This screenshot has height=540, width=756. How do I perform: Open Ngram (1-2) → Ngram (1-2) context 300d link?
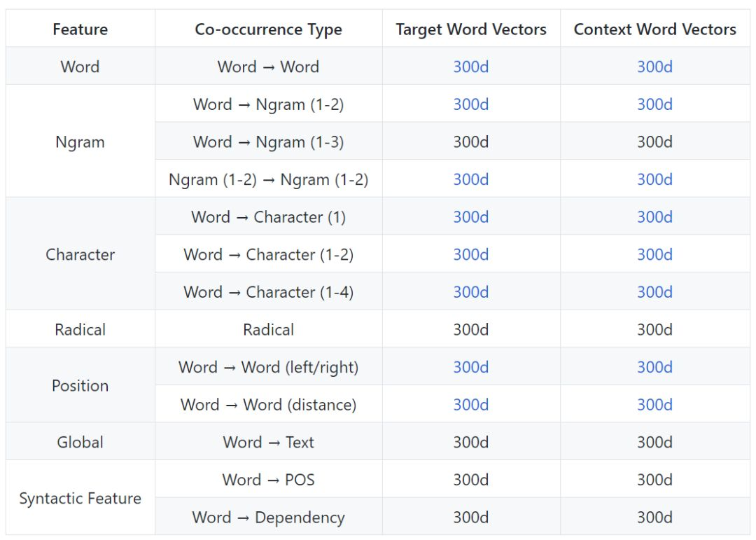[x=654, y=179]
